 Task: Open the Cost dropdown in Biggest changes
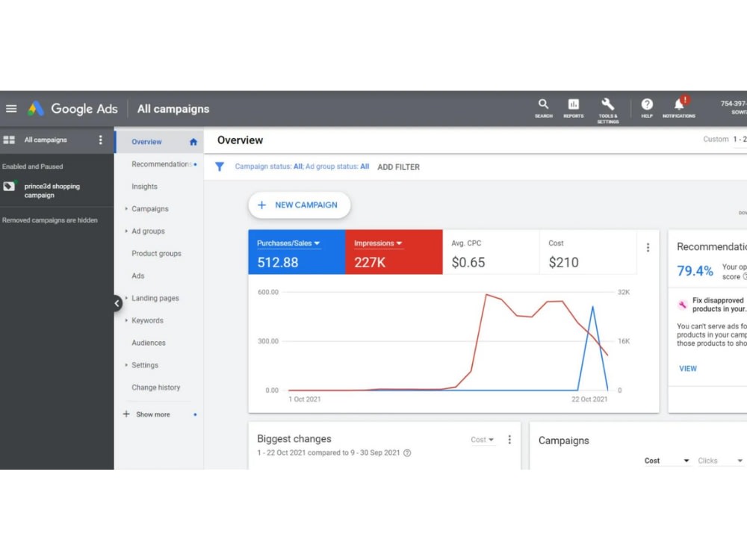(x=482, y=440)
